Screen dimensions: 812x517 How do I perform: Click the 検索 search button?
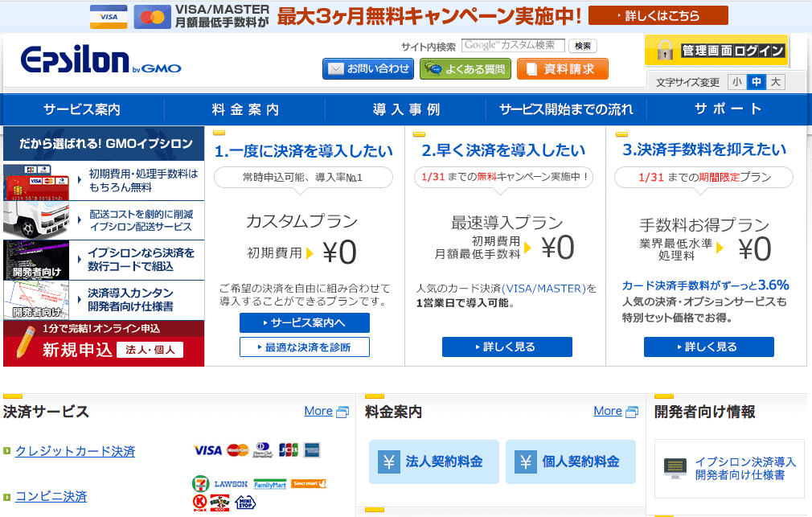583,46
